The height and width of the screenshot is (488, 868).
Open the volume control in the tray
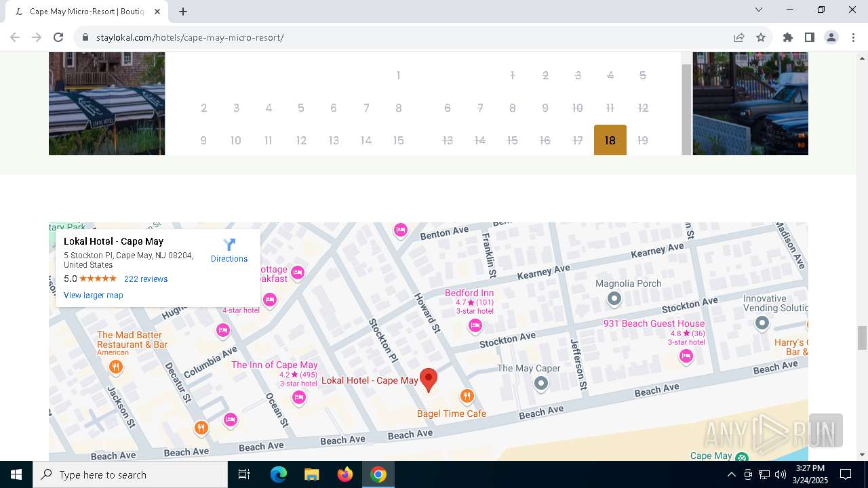(x=780, y=474)
